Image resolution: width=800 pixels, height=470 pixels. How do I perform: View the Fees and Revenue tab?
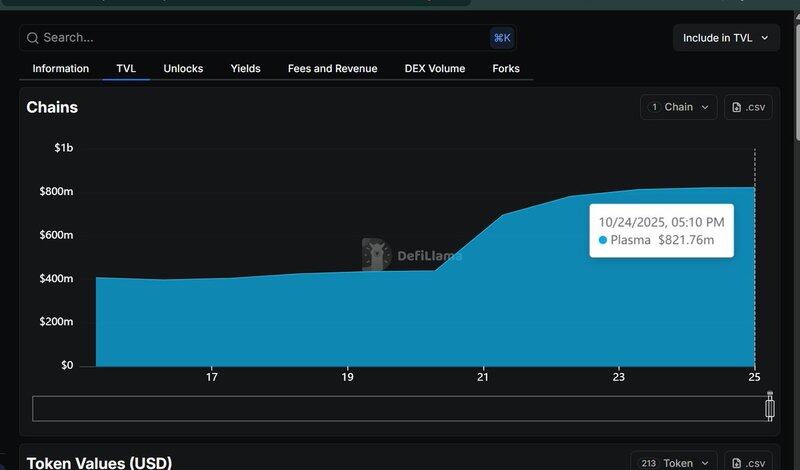(x=332, y=69)
